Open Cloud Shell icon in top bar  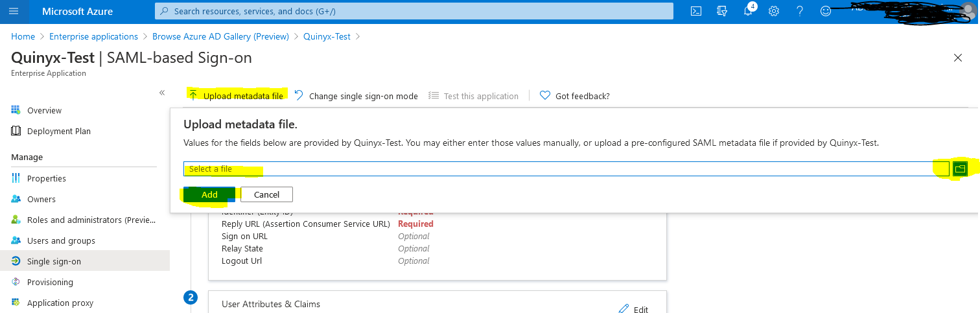point(696,11)
